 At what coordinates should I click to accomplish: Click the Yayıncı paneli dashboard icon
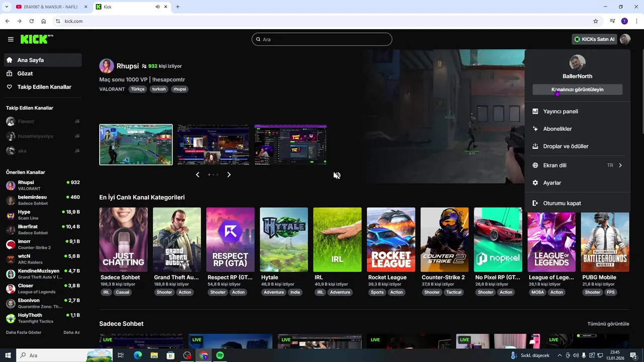click(x=535, y=112)
